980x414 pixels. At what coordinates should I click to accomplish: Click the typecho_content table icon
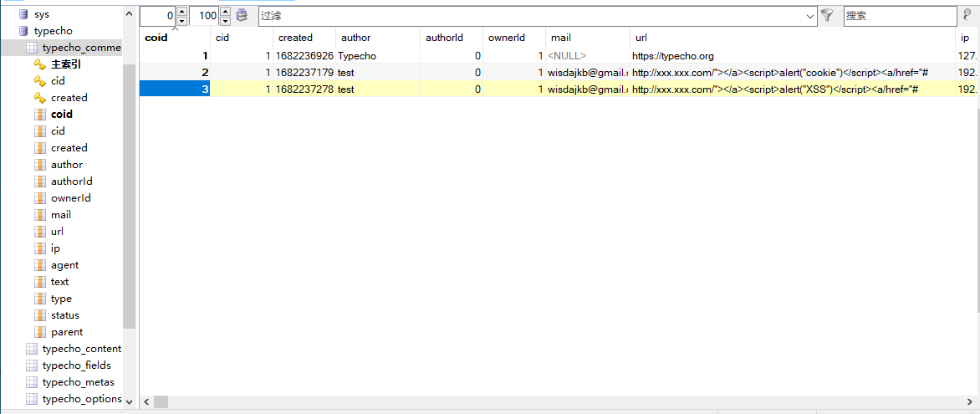[x=31, y=348]
